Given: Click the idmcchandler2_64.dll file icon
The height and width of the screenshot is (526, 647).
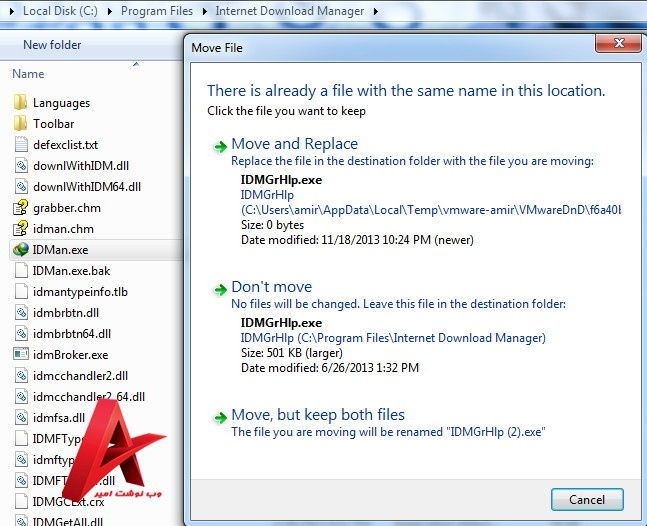Looking at the screenshot, I should 21,396.
